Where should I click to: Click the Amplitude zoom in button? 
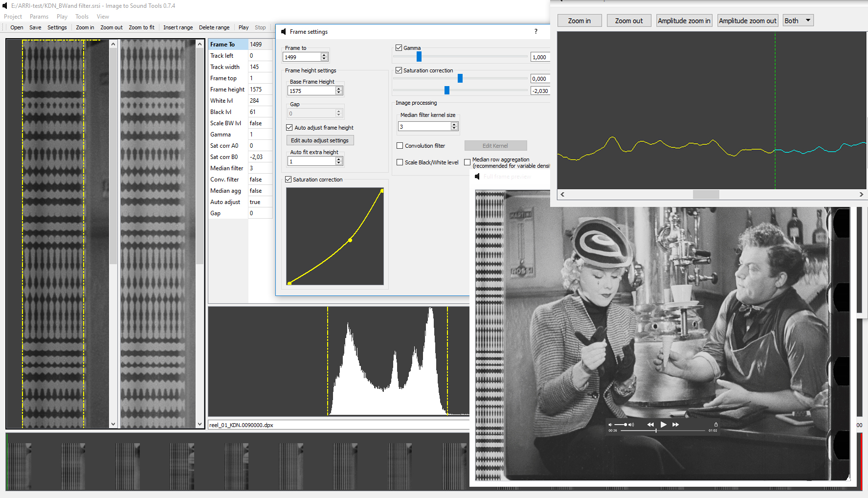(x=684, y=21)
